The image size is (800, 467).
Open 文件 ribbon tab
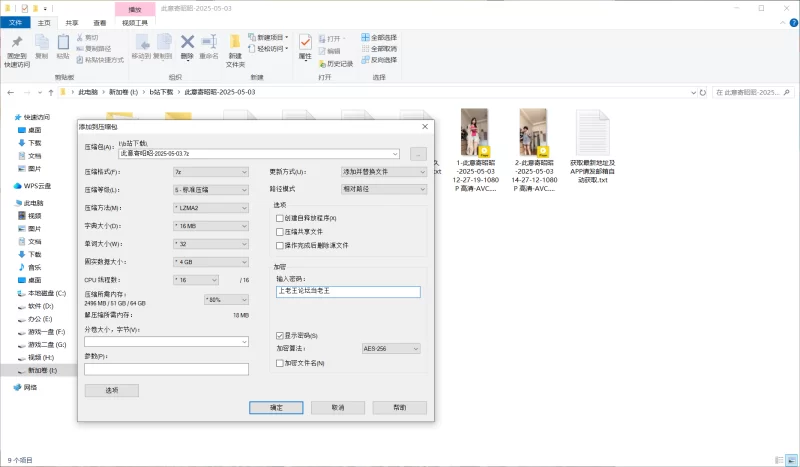click(x=15, y=22)
